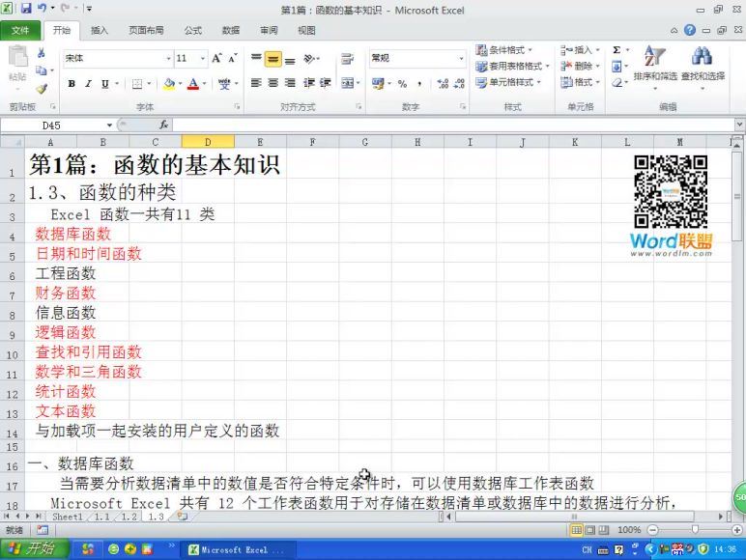Open Sort and Filter (排序和筛选)
The width and height of the screenshot is (746, 560).
[x=654, y=67]
